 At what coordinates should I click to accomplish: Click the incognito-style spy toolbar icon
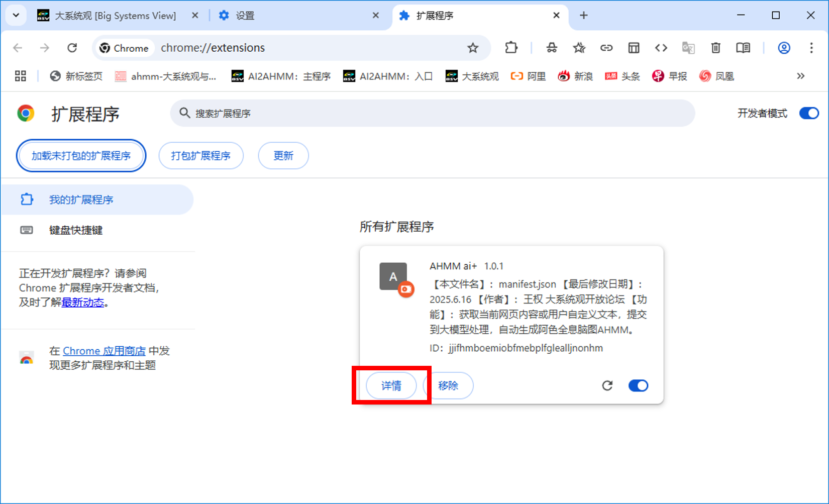552,48
